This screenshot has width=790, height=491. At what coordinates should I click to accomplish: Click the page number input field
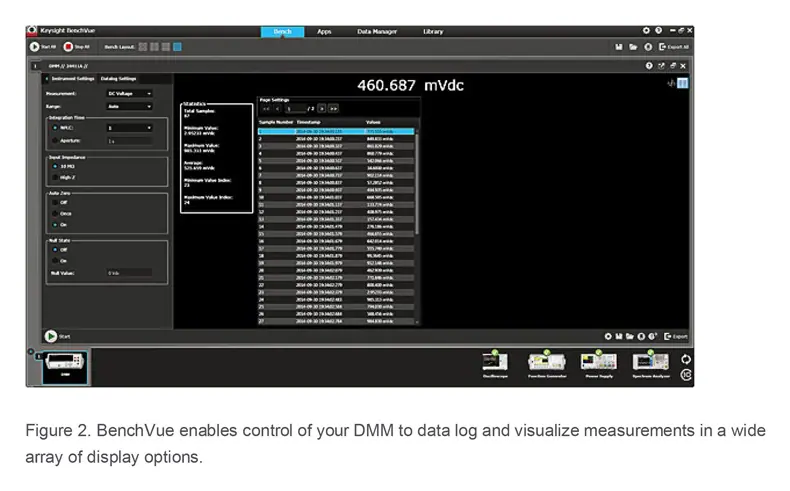click(296, 109)
